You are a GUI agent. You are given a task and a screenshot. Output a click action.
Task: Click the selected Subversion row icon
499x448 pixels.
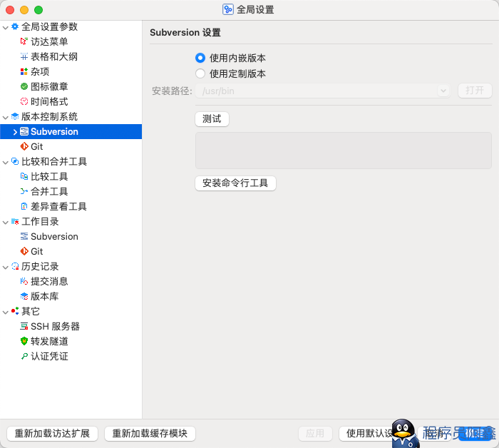point(24,131)
